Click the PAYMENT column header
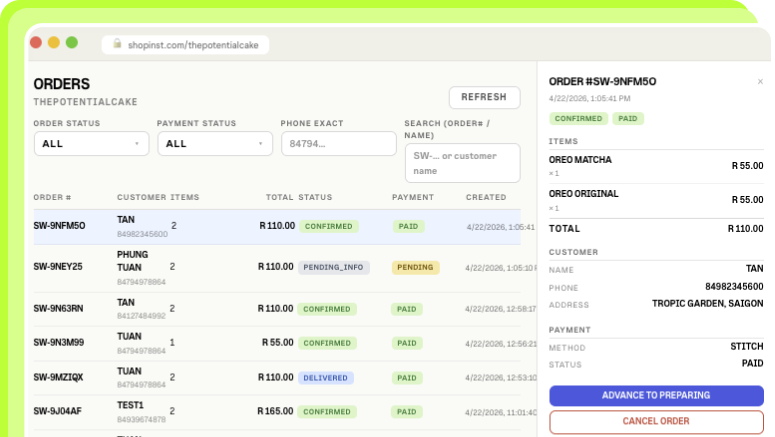Viewport: 775px width, 437px height. 413,197
